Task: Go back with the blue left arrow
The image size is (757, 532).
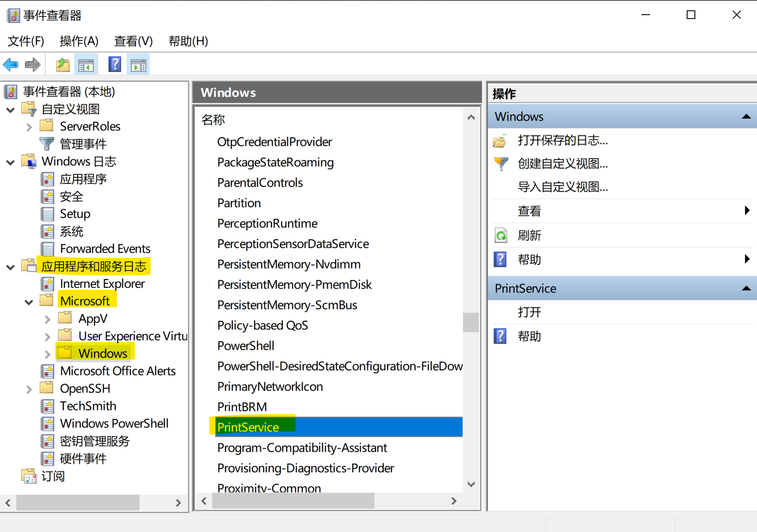Action: (10, 65)
